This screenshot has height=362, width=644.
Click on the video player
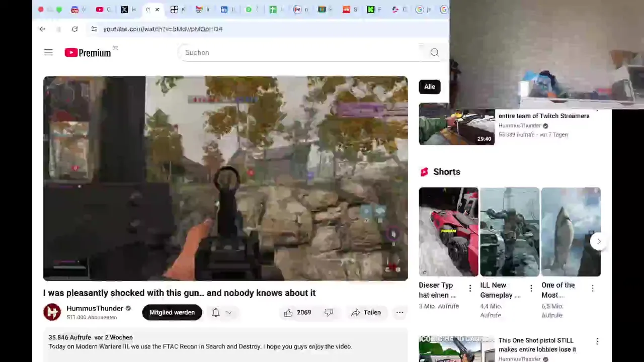[x=225, y=178]
